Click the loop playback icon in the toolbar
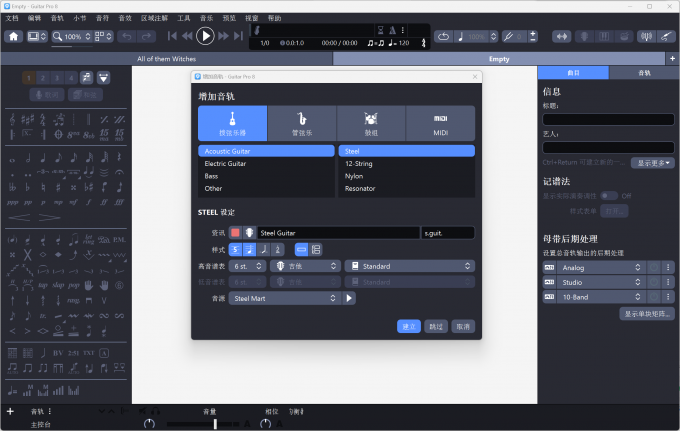This screenshot has width=680, height=431. tap(444, 36)
